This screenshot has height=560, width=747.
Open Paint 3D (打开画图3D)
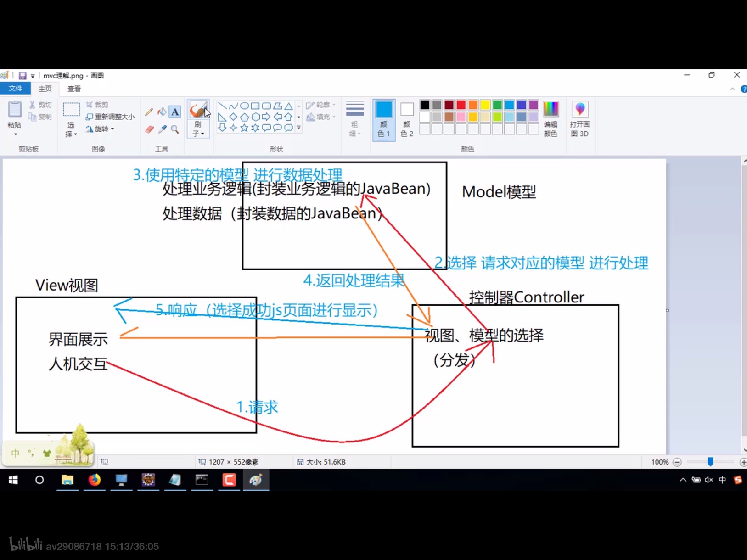[580, 118]
